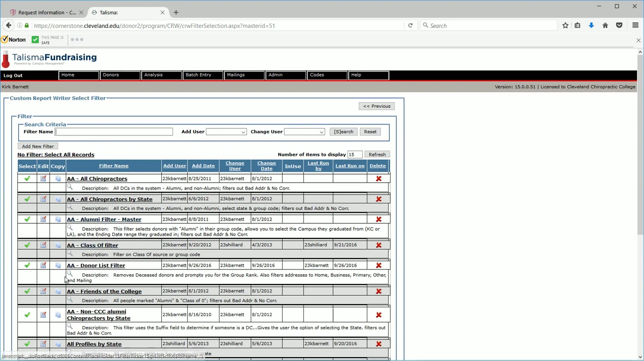Edit the All Profiles by State filter
Viewport: 644px width, 361px height.
click(x=43, y=344)
